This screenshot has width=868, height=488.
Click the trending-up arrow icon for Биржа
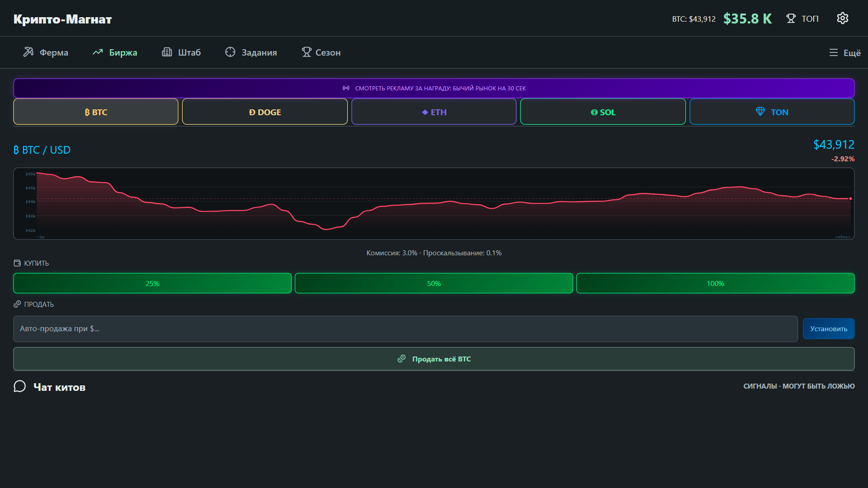(x=98, y=52)
